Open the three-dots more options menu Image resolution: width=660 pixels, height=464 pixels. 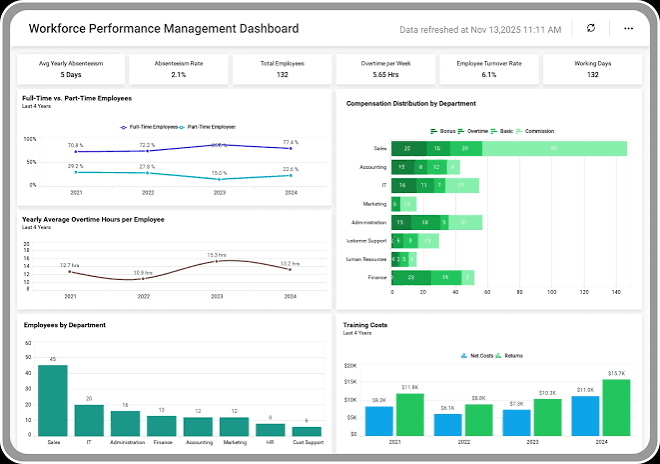click(x=628, y=28)
